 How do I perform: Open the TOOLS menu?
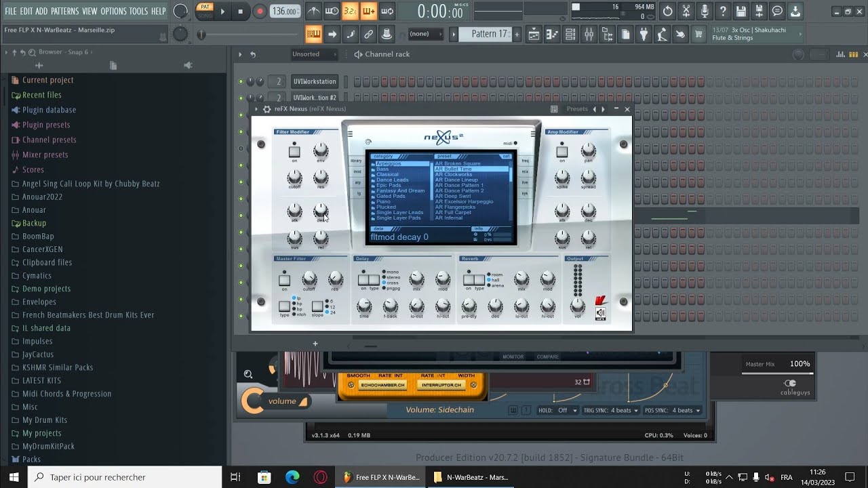[138, 11]
